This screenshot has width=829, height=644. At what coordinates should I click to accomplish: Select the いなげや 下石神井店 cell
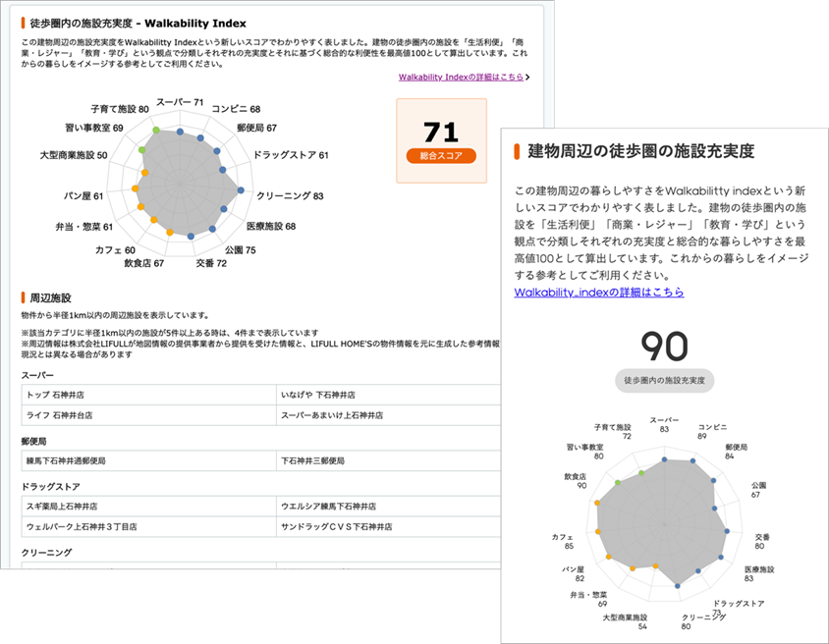388,395
